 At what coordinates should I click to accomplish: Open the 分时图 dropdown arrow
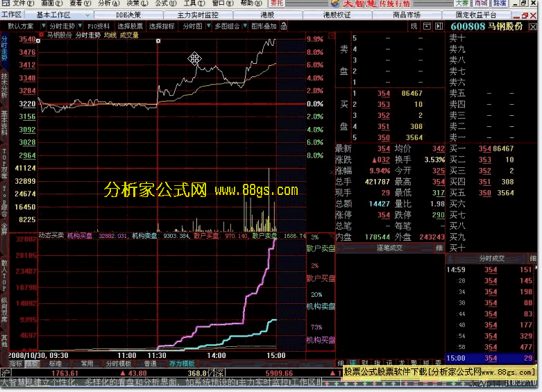(x=208, y=26)
